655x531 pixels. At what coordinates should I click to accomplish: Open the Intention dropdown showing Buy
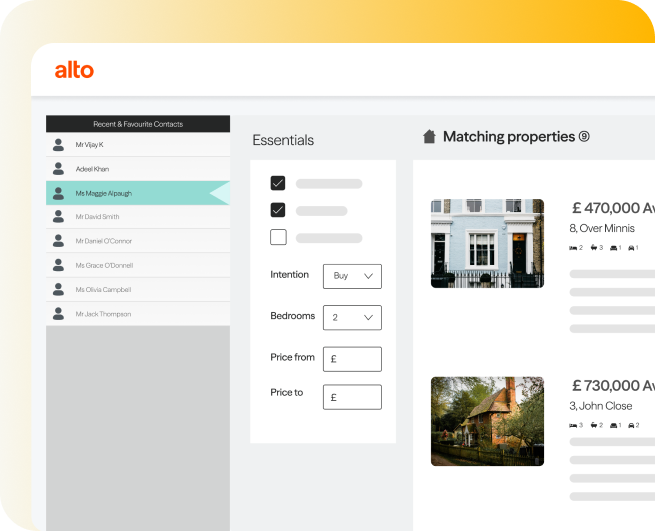(x=352, y=276)
